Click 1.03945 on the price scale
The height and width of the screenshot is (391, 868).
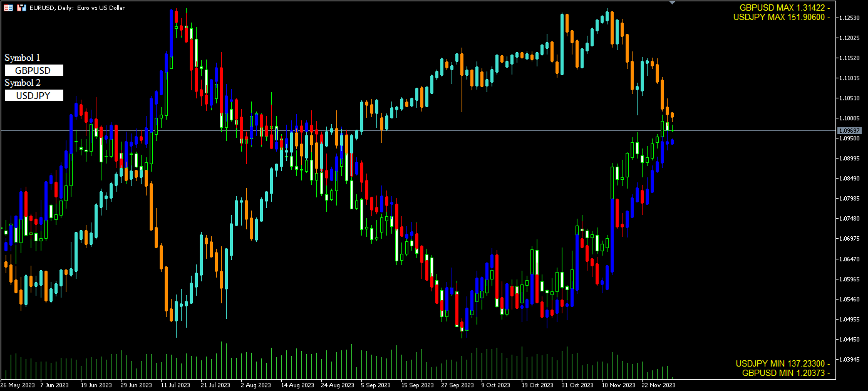[850, 360]
